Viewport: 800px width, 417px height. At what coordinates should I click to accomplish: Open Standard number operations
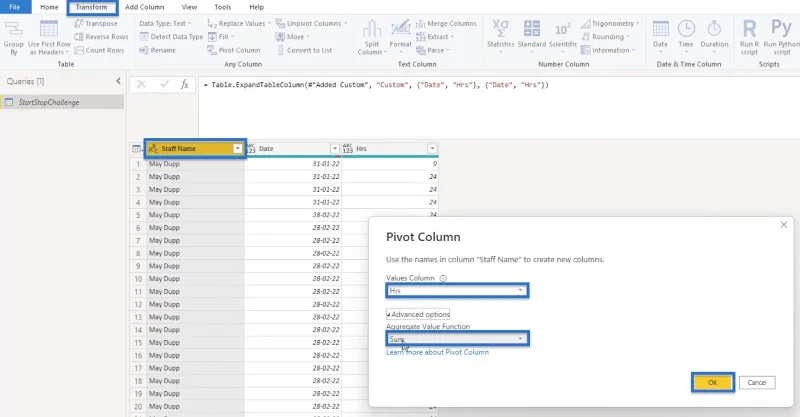[x=532, y=38]
